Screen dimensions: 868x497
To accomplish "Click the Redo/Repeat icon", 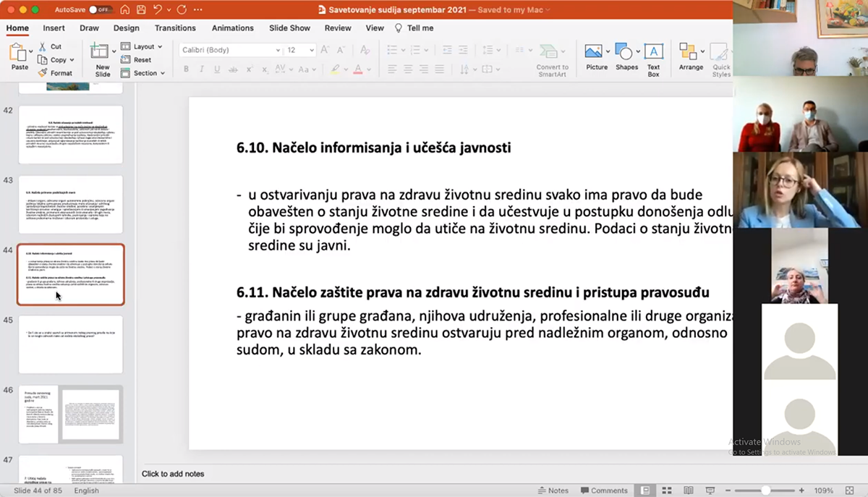I will pyautogui.click(x=181, y=10).
